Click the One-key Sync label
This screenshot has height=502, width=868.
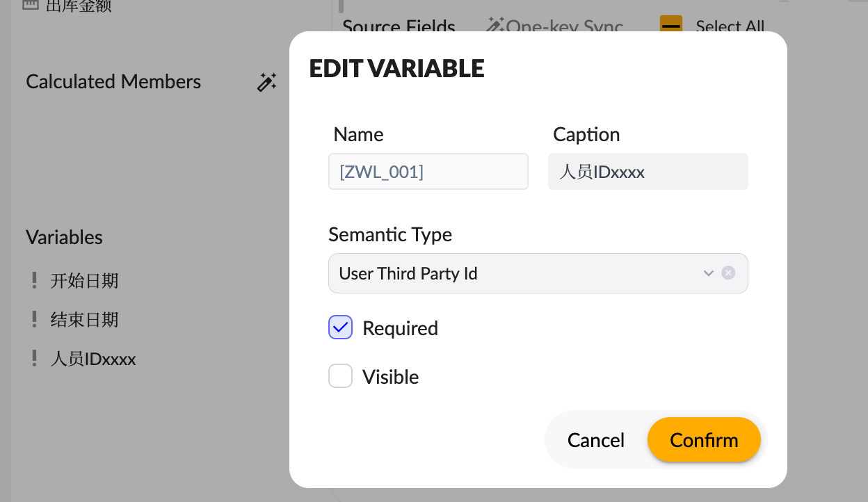click(x=564, y=27)
